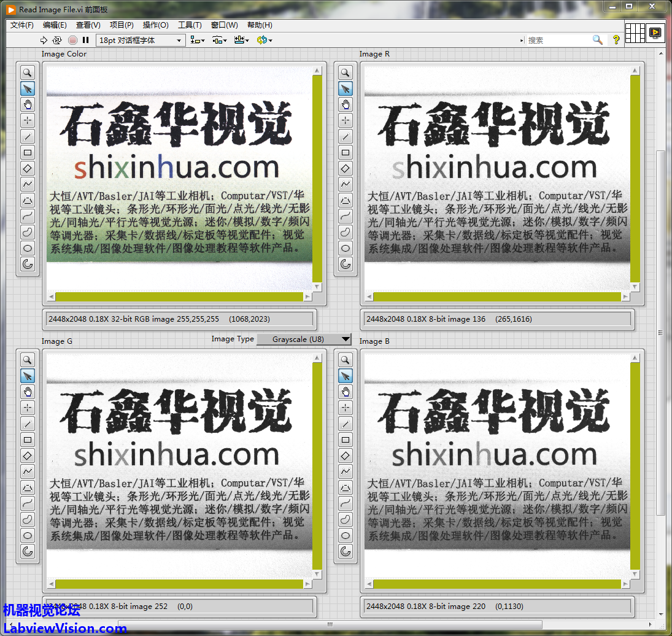Toggle the Pause button in the toolbar
672x636 pixels.
point(86,40)
